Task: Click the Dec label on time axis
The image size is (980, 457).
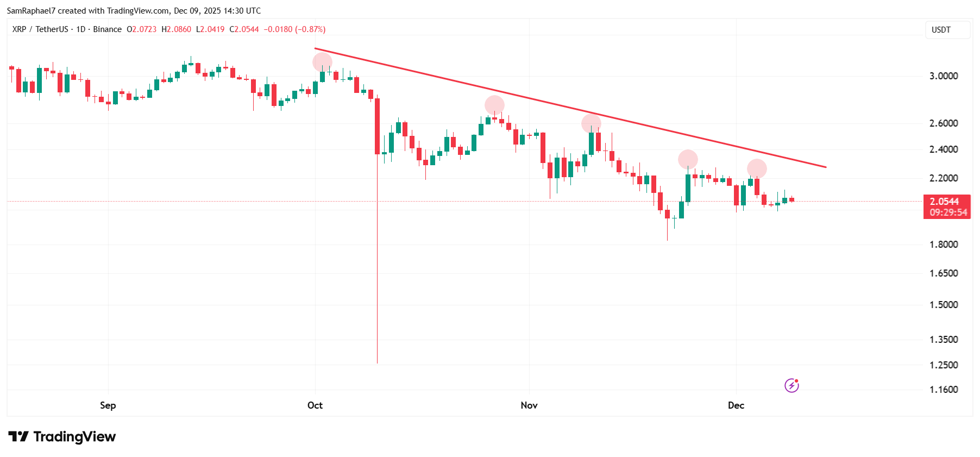Action: click(736, 405)
